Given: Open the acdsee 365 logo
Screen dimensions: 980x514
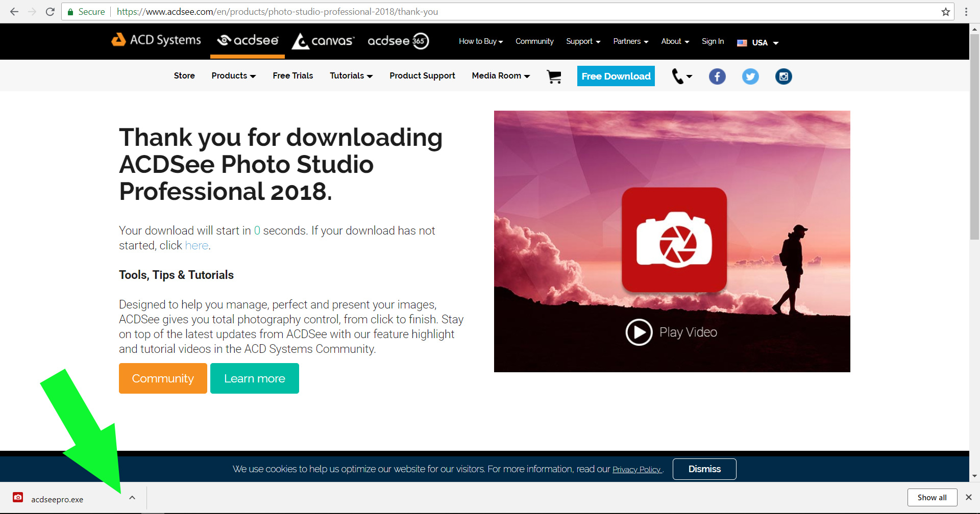Looking at the screenshot, I should 398,41.
